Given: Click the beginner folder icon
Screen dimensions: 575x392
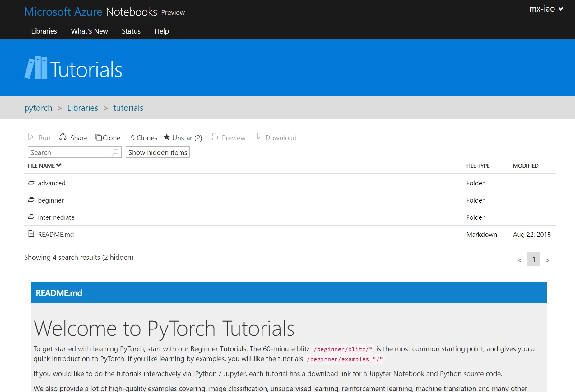Looking at the screenshot, I should pyautogui.click(x=31, y=199).
